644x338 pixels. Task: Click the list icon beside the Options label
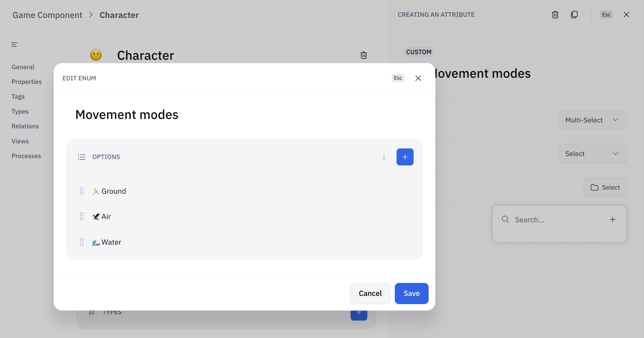(x=81, y=157)
